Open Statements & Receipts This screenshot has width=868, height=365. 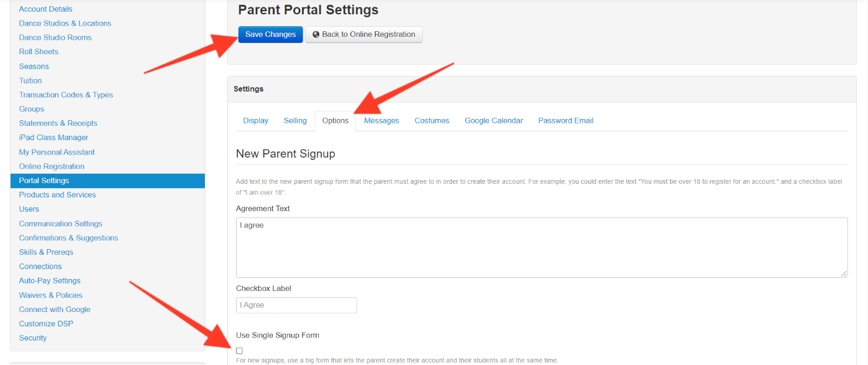click(58, 123)
